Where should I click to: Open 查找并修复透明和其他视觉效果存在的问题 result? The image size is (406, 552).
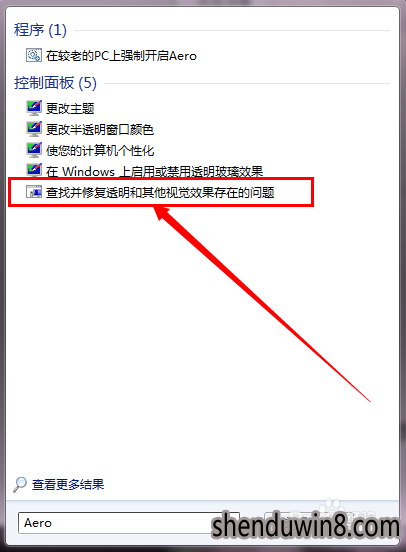point(160,192)
